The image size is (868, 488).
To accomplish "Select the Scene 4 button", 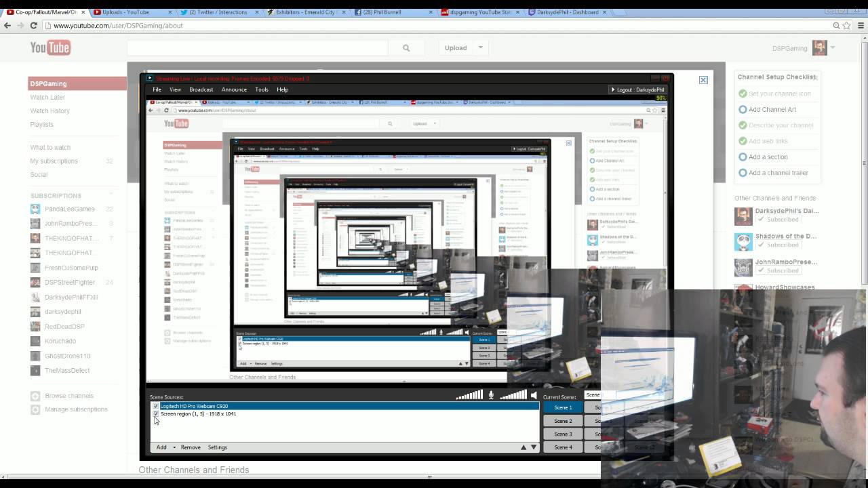I will [563, 447].
